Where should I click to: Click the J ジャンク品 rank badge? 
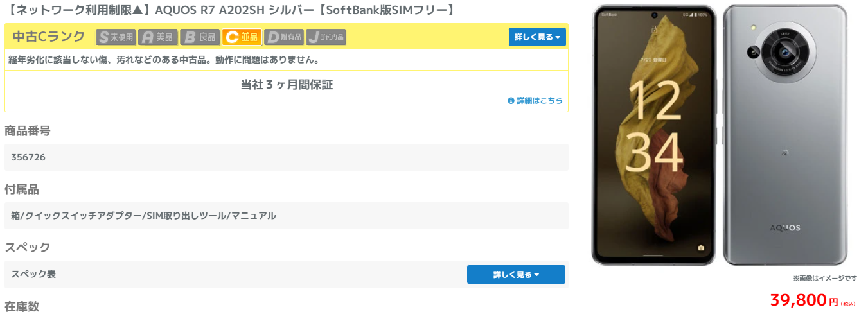pyautogui.click(x=326, y=37)
